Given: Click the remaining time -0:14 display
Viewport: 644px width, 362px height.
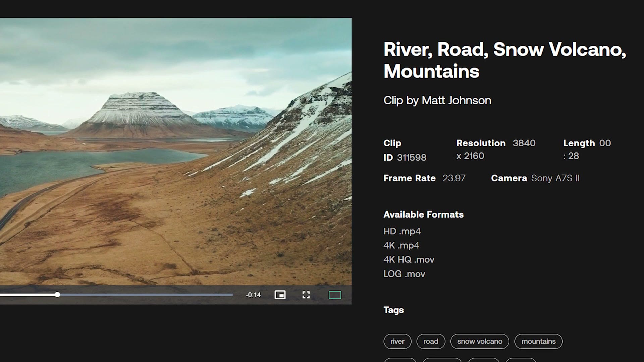Looking at the screenshot, I should pos(253,295).
